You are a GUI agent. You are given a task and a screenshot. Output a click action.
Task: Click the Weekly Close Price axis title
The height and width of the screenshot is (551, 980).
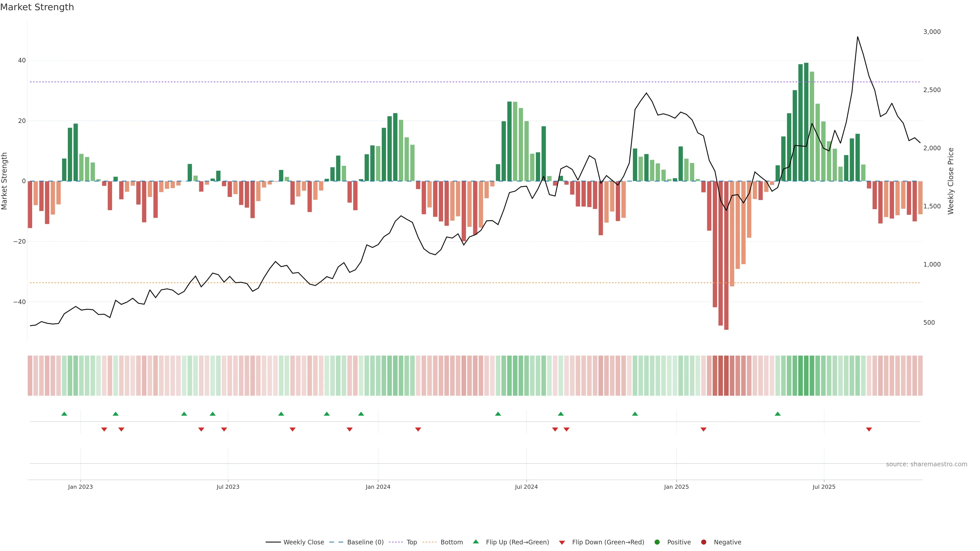pos(951,181)
